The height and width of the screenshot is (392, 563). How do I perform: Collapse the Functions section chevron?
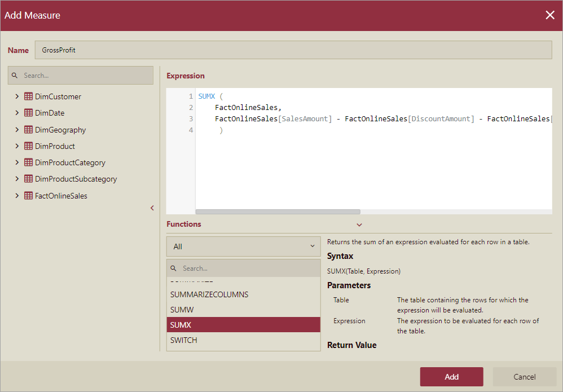tap(359, 224)
